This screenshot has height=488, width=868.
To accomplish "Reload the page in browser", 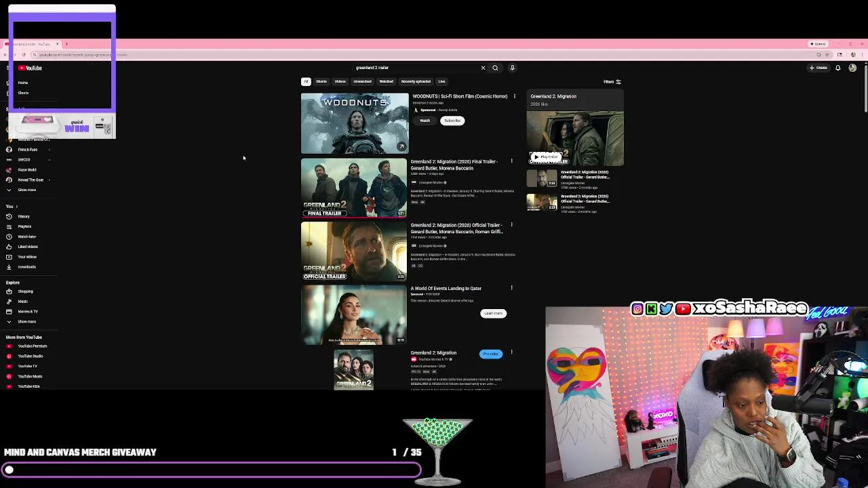I will 24,55.
